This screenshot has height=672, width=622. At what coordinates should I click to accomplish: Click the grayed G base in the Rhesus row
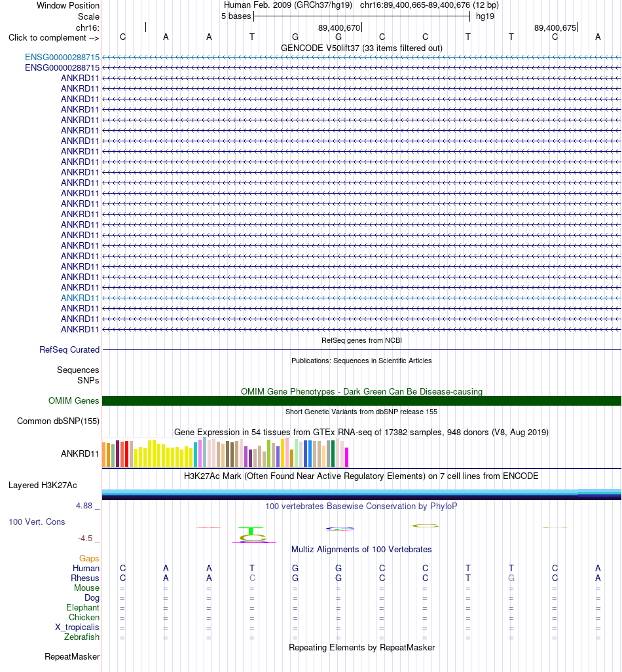pyautogui.click(x=511, y=578)
